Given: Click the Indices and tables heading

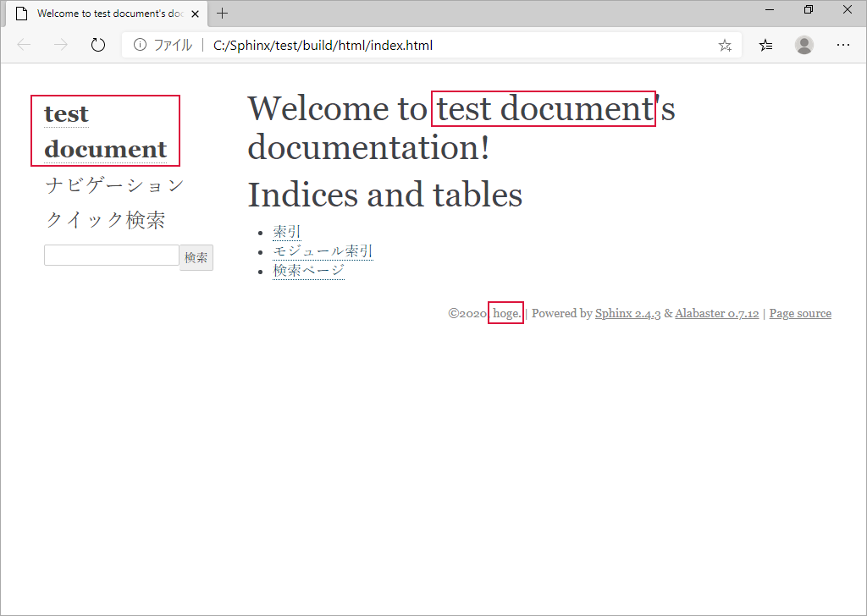Looking at the screenshot, I should tap(385, 195).
